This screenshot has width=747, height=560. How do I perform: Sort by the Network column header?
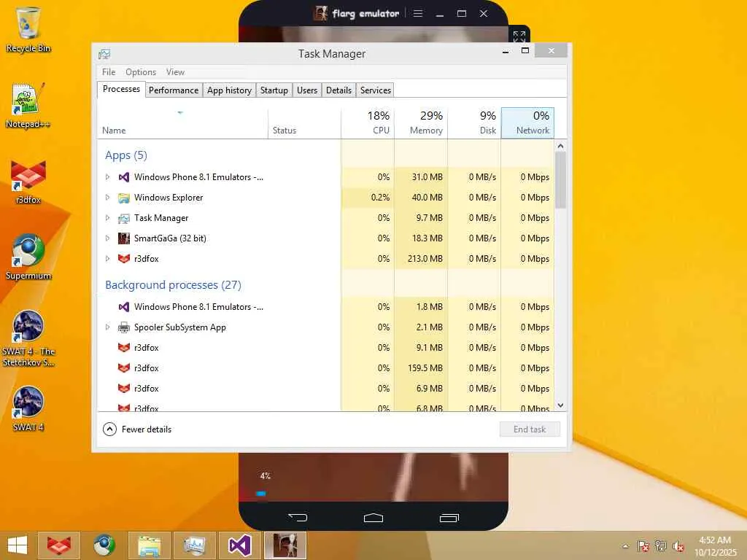(x=528, y=123)
